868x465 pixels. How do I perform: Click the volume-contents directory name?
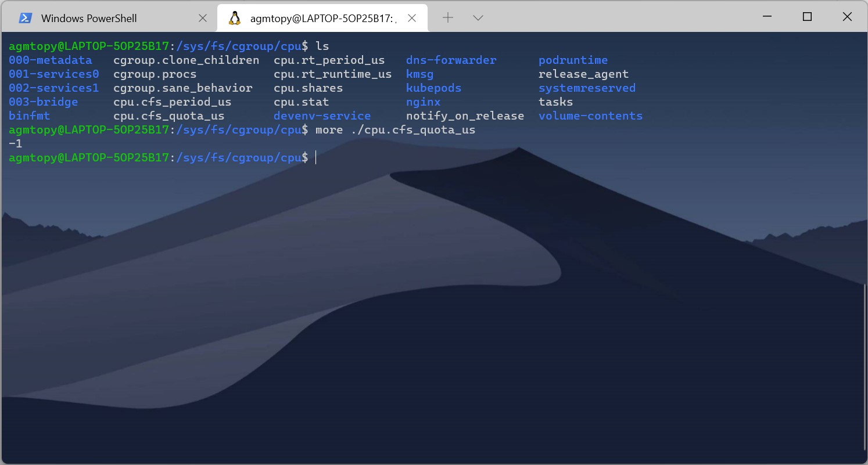click(591, 116)
